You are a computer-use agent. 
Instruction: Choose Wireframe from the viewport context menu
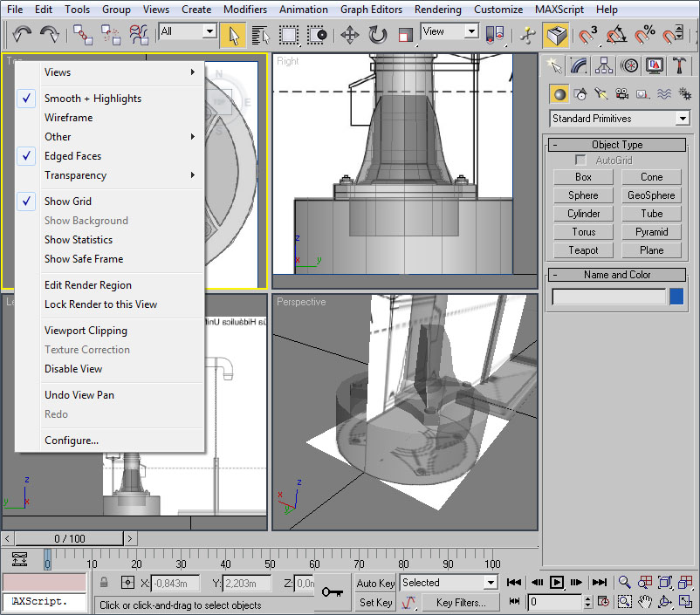(x=68, y=118)
